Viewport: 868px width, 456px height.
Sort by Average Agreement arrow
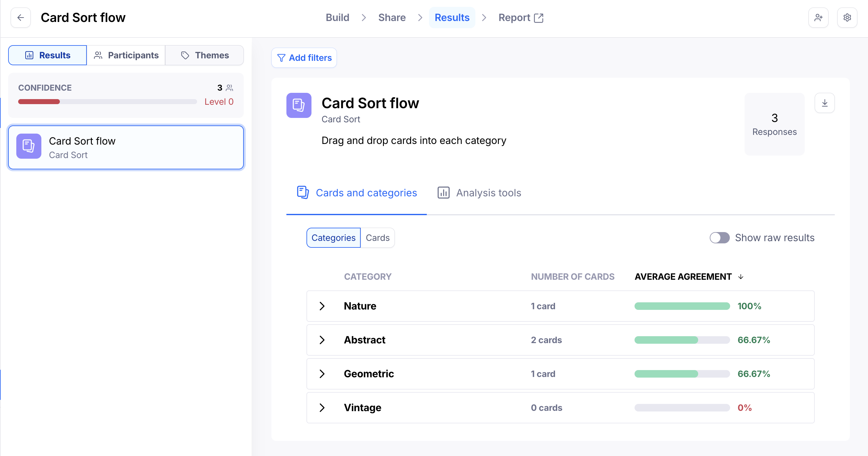(741, 277)
